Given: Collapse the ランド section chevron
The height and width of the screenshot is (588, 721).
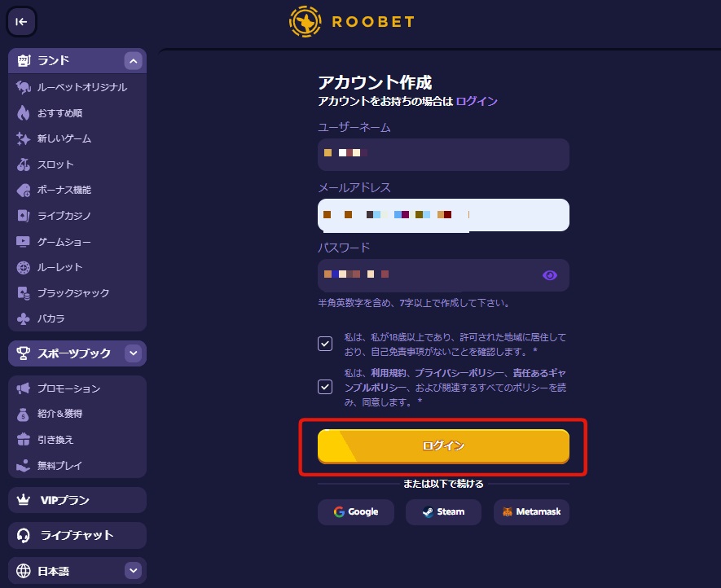Looking at the screenshot, I should [134, 61].
